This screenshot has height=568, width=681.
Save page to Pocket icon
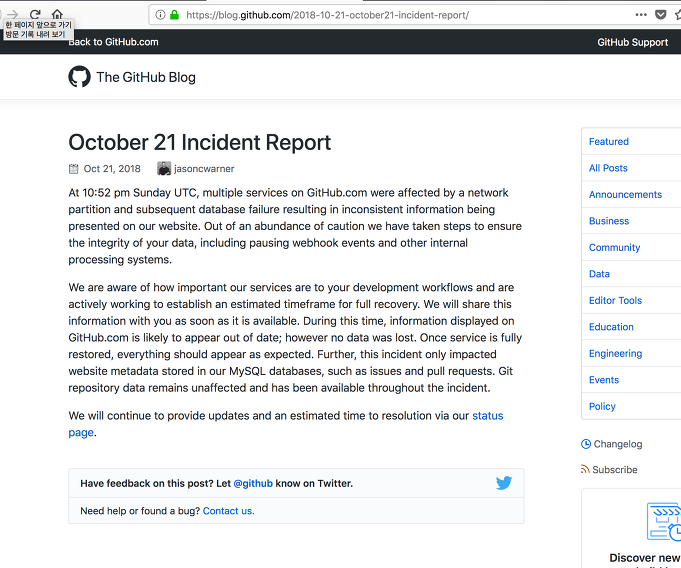click(x=661, y=15)
